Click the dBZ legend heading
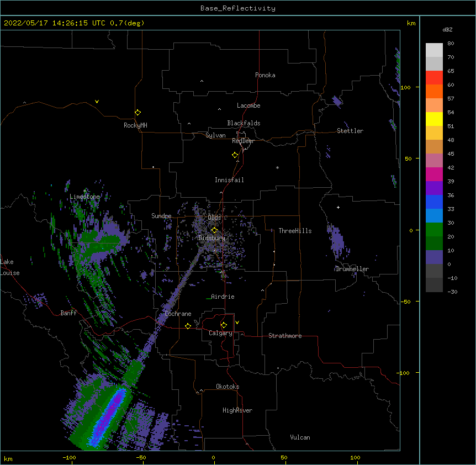The height and width of the screenshot is (465, 476). pyautogui.click(x=447, y=30)
